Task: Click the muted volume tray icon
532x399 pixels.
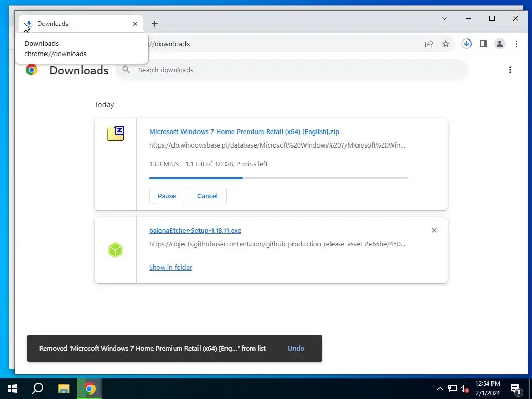Action: pyautogui.click(x=465, y=389)
